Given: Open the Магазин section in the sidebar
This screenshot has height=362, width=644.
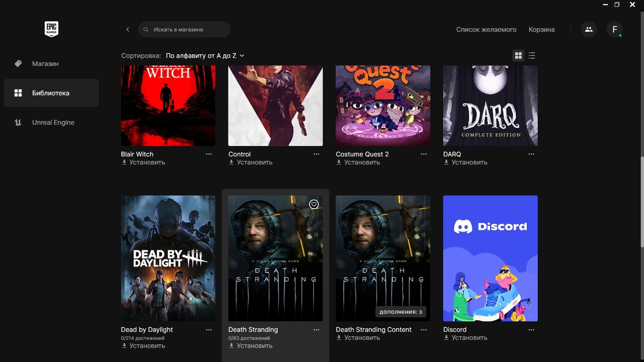Looking at the screenshot, I should (51, 64).
